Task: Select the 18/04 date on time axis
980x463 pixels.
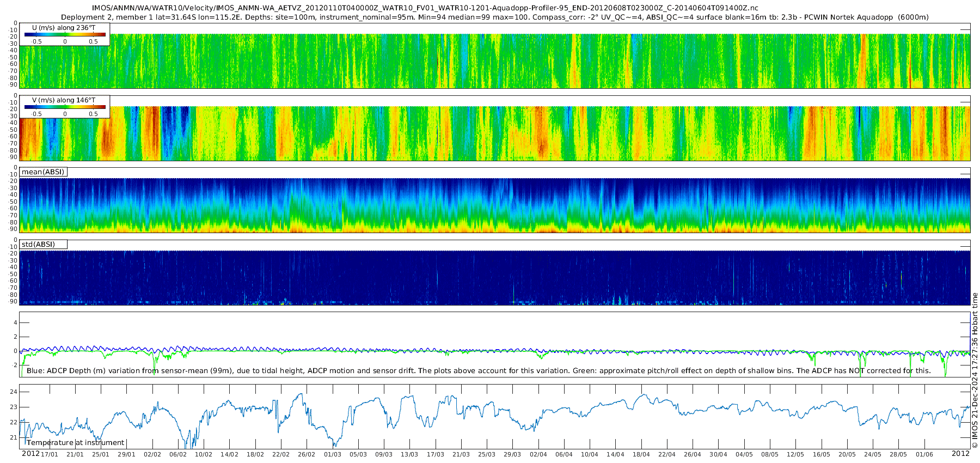Action: click(x=641, y=454)
